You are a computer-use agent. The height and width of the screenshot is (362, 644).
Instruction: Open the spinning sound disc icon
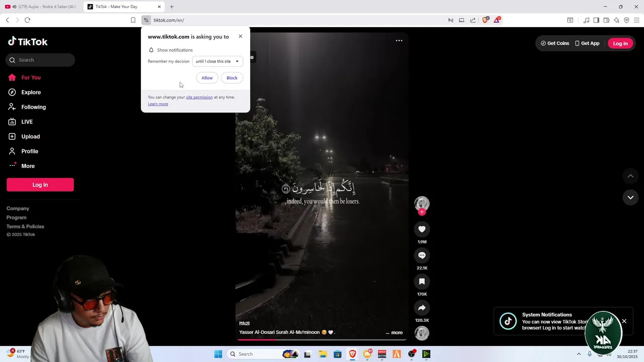(422, 333)
